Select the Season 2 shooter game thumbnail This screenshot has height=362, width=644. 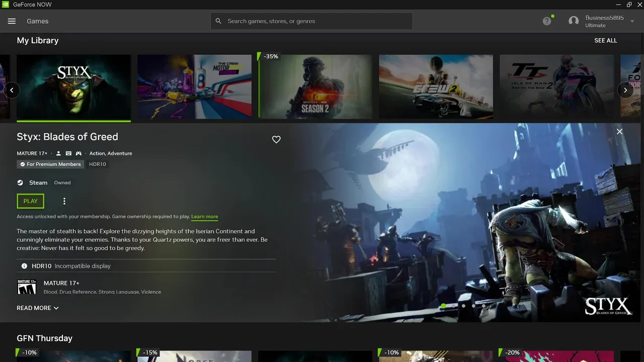tap(315, 87)
